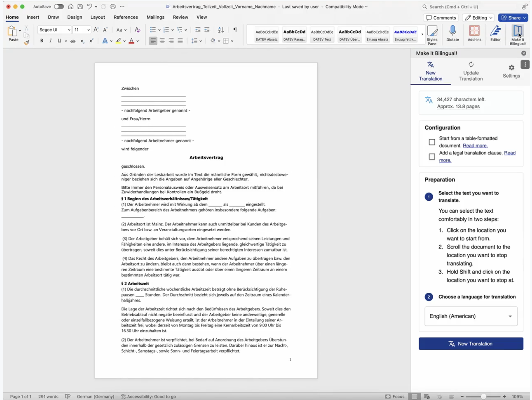Click the Format Painter brush icon

click(26, 43)
